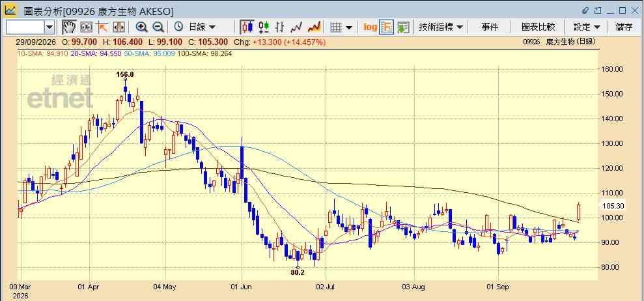
Task: Open the 技術指標 menu
Action: pyautogui.click(x=441, y=27)
